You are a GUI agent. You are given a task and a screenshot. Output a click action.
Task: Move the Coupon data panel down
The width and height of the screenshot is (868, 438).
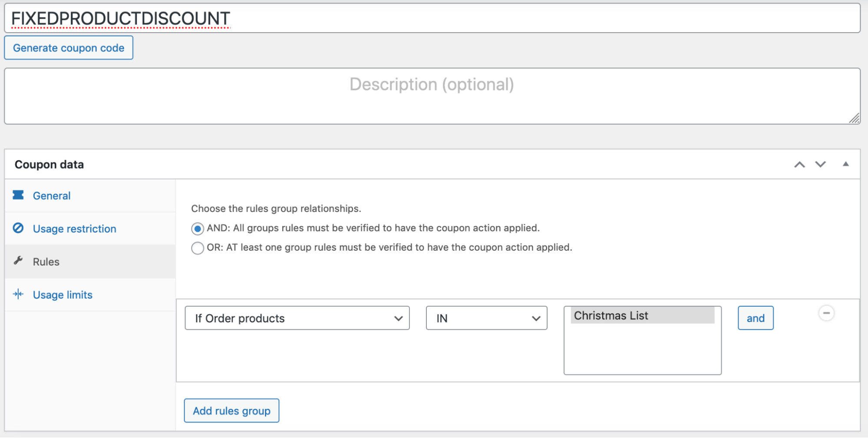click(x=820, y=164)
